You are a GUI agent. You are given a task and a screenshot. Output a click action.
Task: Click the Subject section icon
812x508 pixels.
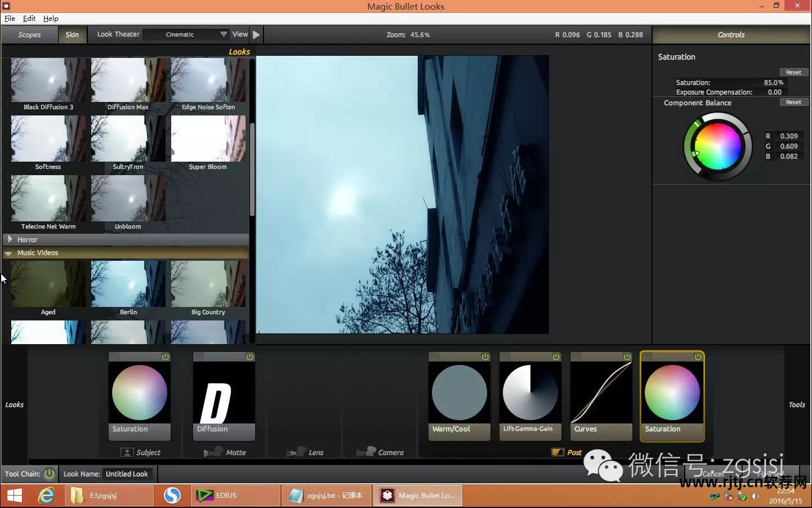(127, 452)
